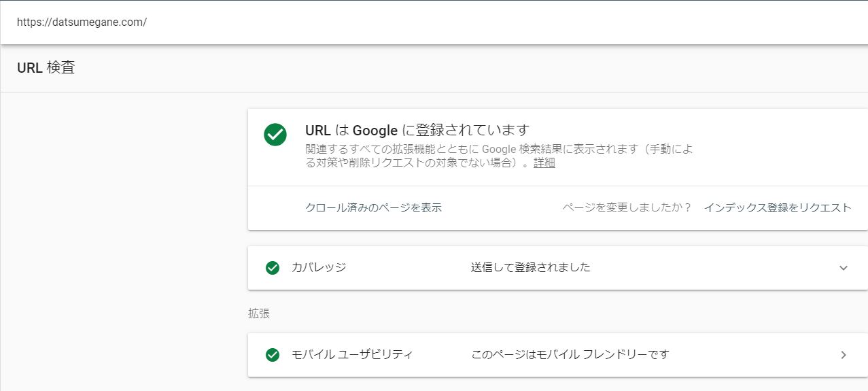
Task: Click the このページはモバイル フレンドリーです message
Action: [570, 355]
